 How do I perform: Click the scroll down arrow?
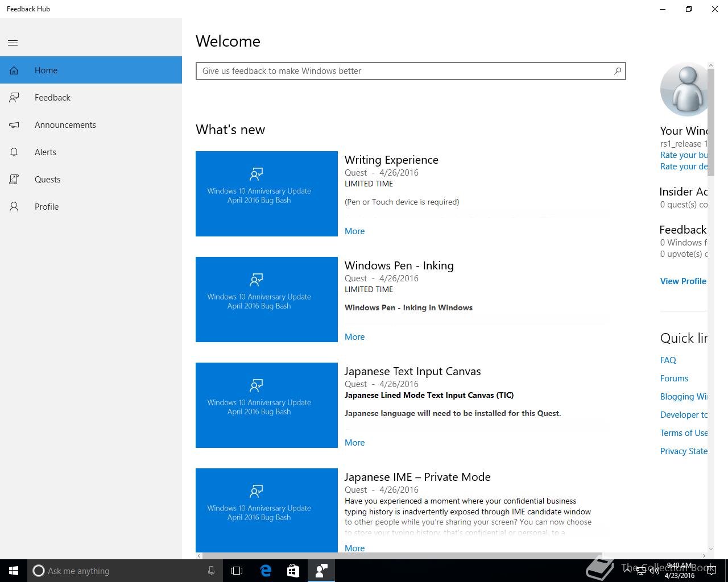click(x=711, y=550)
